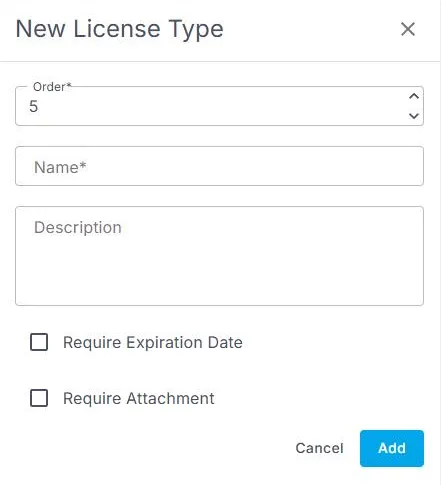Tick the Require Attachment checkbox

pyautogui.click(x=39, y=398)
